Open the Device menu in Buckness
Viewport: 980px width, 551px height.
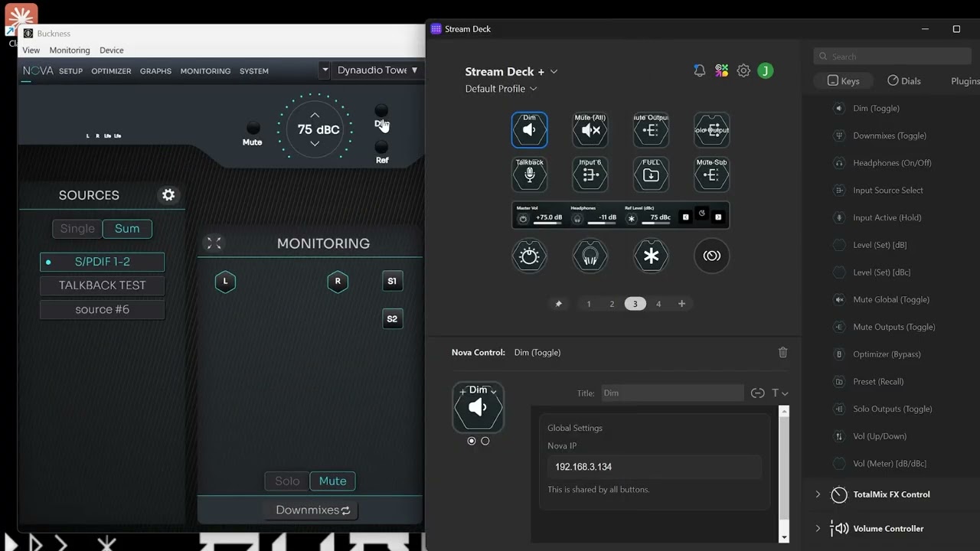(x=112, y=50)
